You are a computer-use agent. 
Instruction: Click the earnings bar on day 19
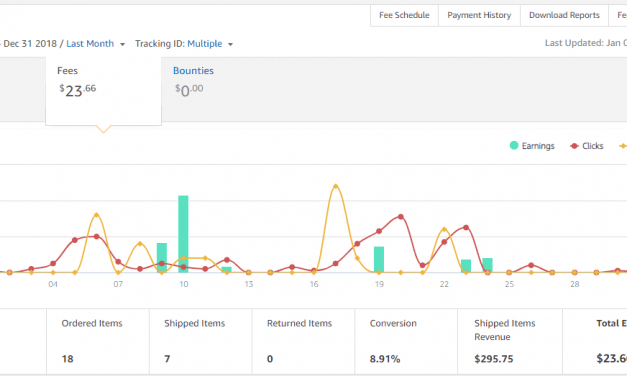point(379,260)
